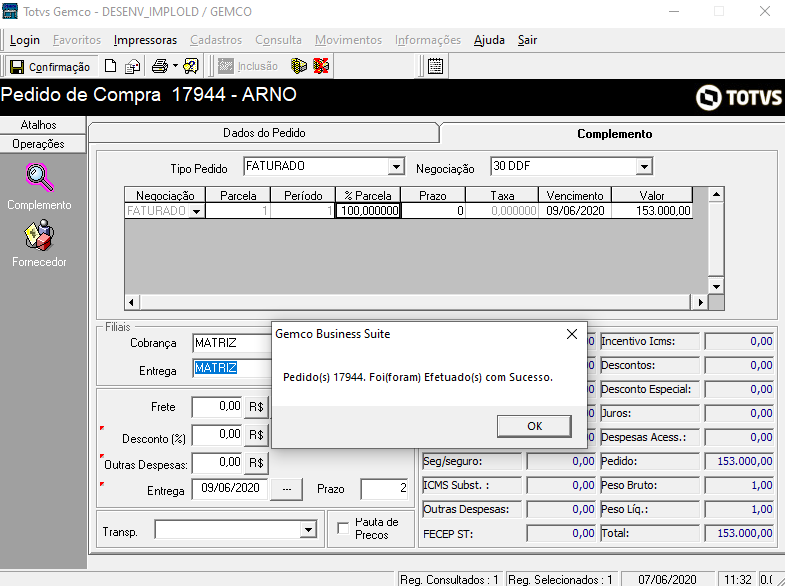The image size is (785, 586).
Task: Open the Impressoras menu
Action: [145, 40]
